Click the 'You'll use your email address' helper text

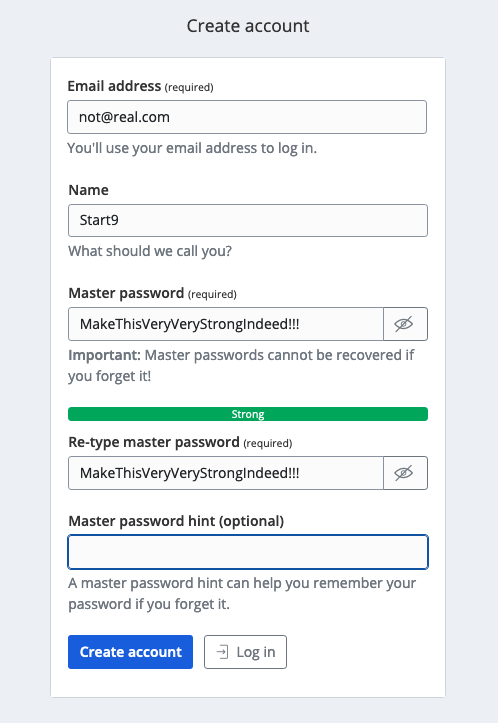pyautogui.click(x=192, y=148)
